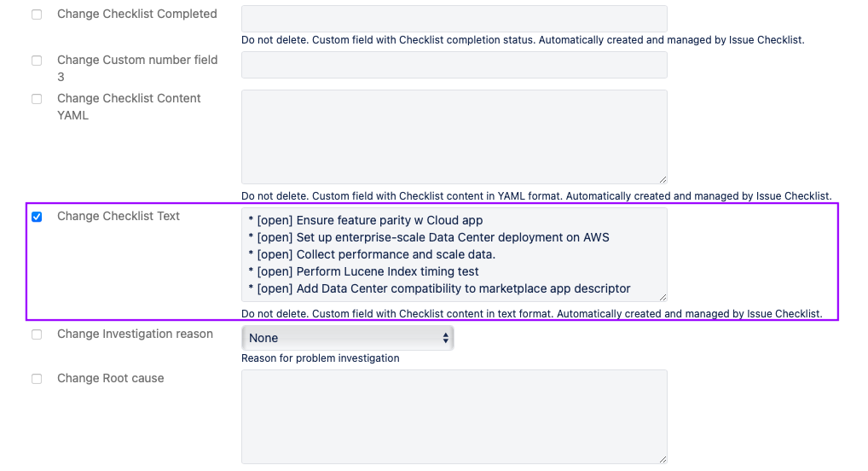Click the Checklist Text area resize handle

pyautogui.click(x=662, y=296)
